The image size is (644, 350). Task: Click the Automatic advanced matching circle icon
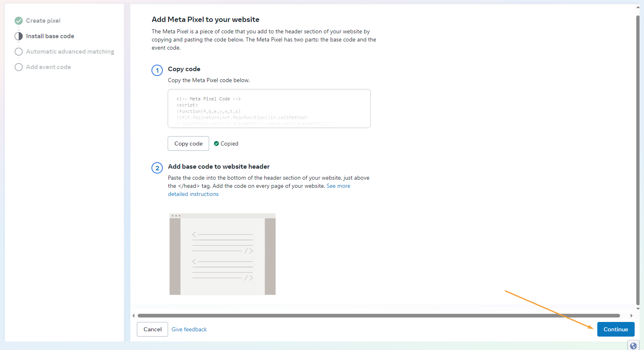19,52
